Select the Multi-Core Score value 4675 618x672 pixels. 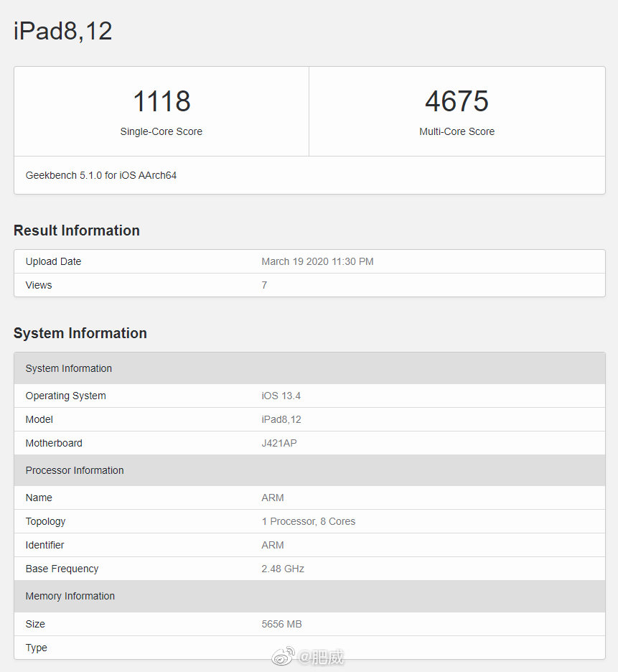[x=457, y=101]
